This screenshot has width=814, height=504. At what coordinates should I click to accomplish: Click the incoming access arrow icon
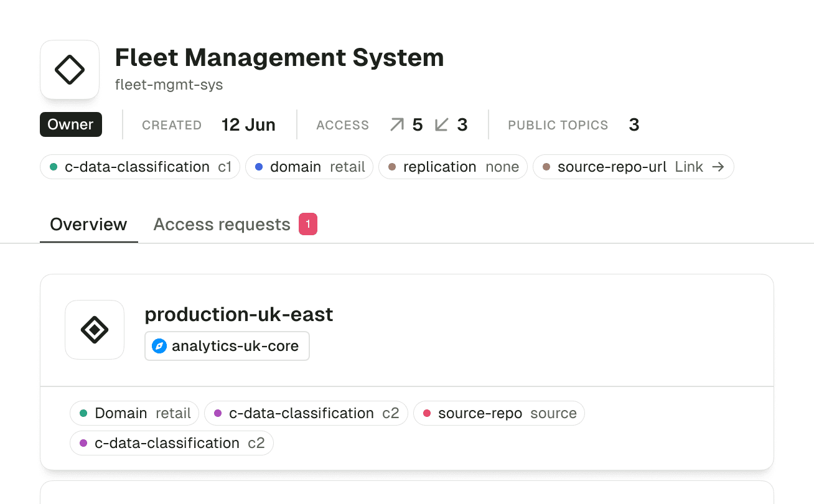[442, 125]
